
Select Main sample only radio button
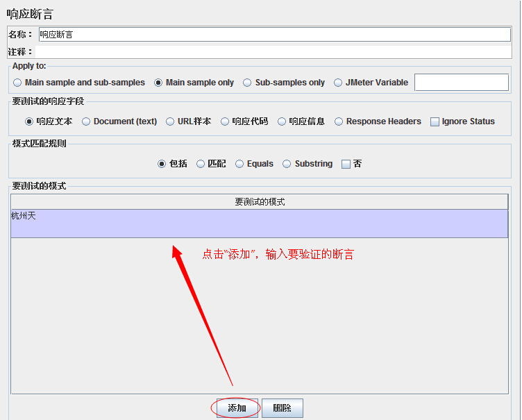pyautogui.click(x=158, y=83)
